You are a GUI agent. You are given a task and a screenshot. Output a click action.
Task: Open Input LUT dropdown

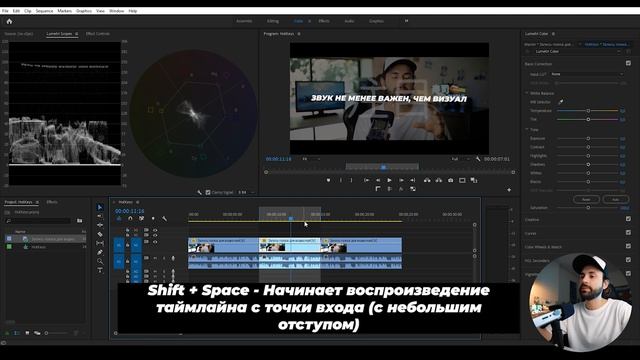click(587, 74)
